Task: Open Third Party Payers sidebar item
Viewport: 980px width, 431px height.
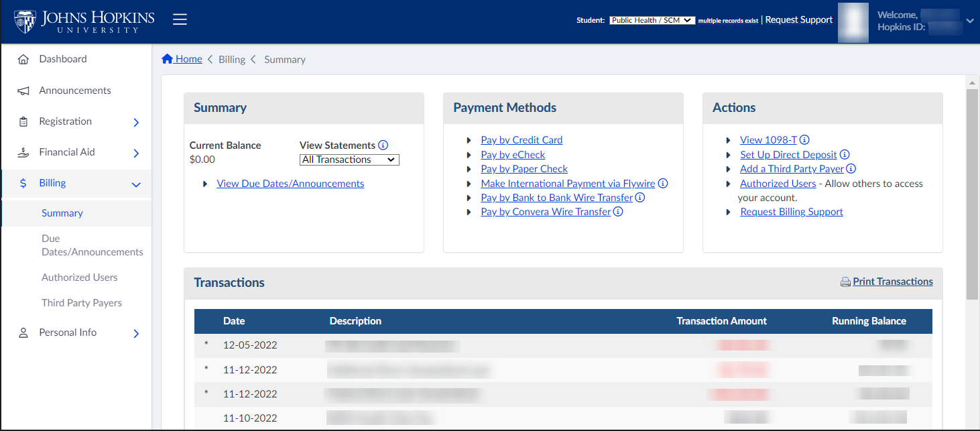Action: pos(82,303)
